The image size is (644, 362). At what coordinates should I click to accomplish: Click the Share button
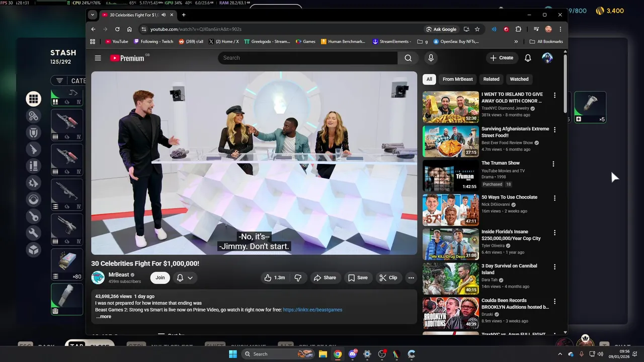click(x=325, y=278)
